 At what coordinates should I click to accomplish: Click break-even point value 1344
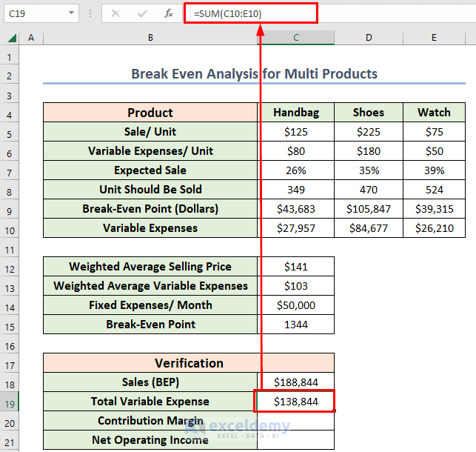pyautogui.click(x=296, y=324)
